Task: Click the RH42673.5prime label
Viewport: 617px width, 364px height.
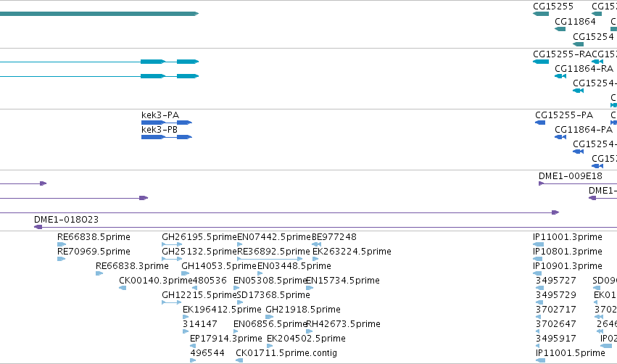Action: [343, 324]
